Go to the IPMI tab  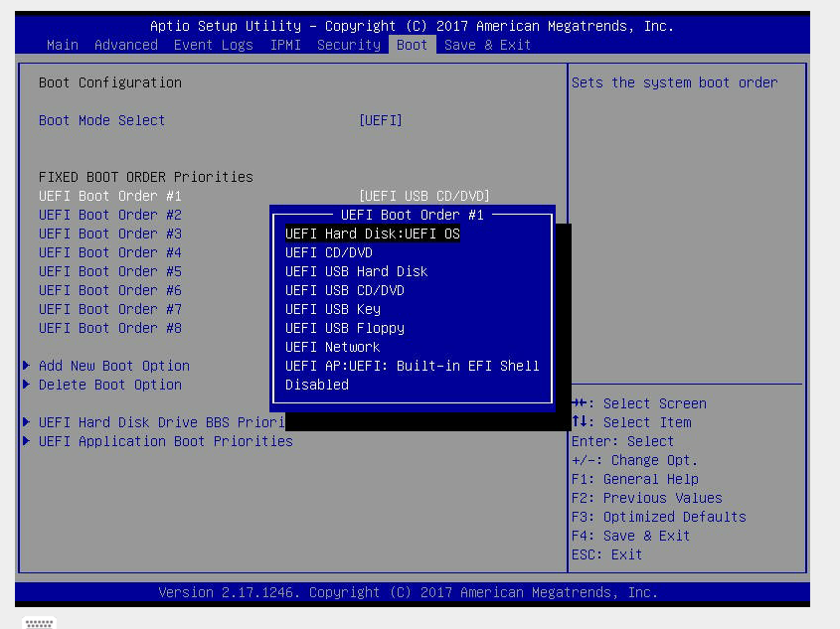tap(285, 45)
